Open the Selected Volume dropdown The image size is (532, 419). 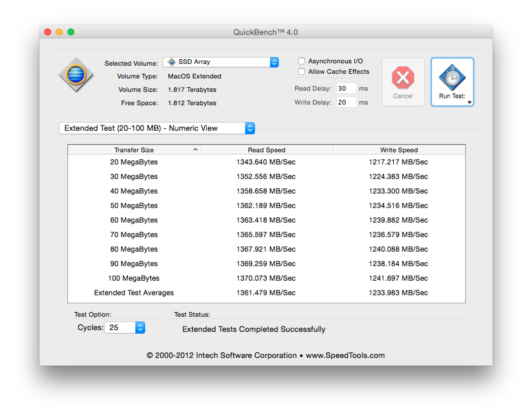tap(221, 62)
